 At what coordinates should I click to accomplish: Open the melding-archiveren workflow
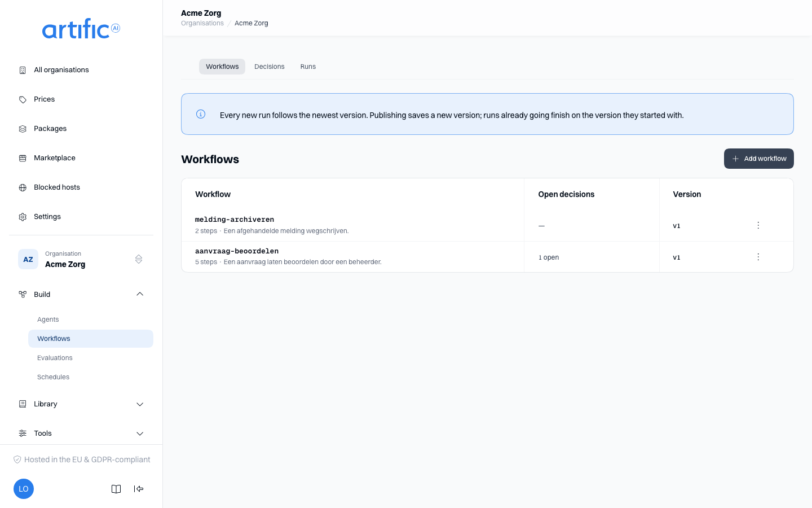click(x=235, y=220)
